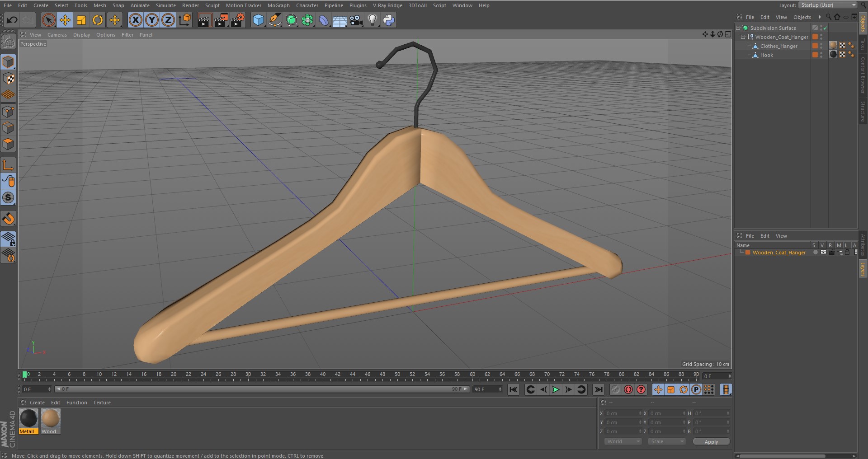
Task: Open the V-Ray Bridge menu
Action: 387,5
